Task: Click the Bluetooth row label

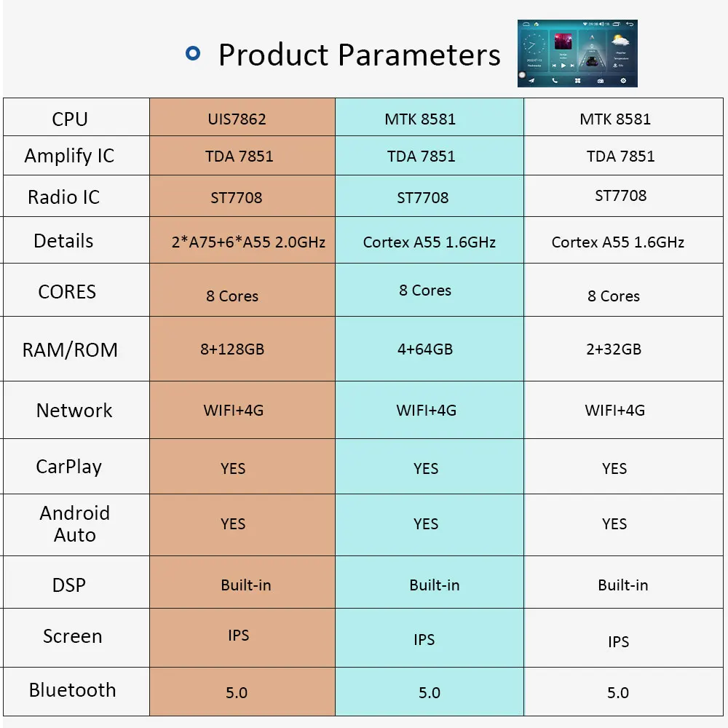Action: click(72, 690)
